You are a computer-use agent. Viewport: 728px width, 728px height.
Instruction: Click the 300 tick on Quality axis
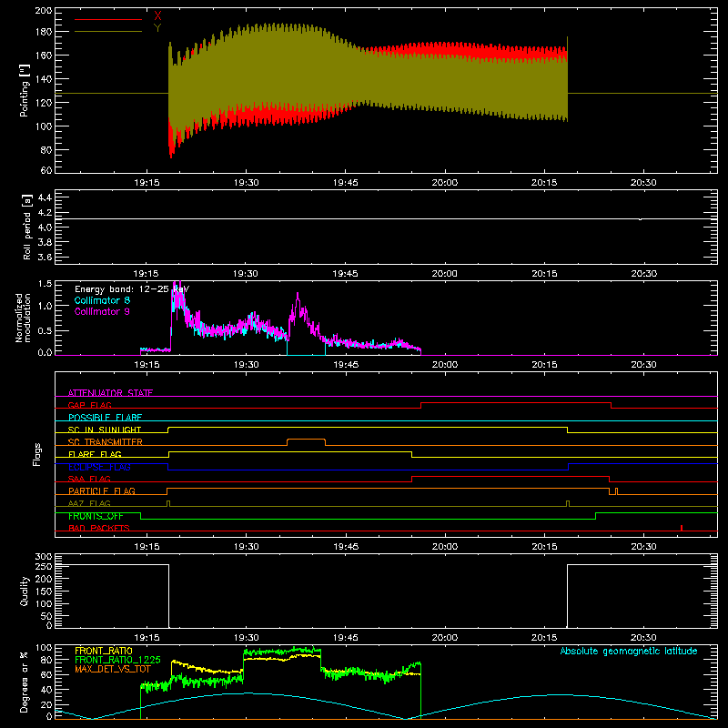(x=44, y=557)
